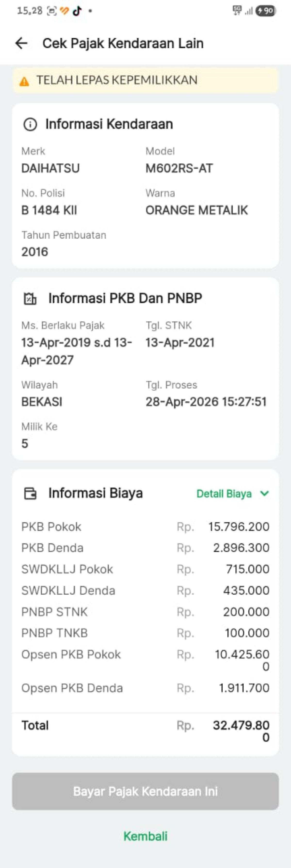
Task: Select the license plate B 1484 KII
Action: click(49, 210)
